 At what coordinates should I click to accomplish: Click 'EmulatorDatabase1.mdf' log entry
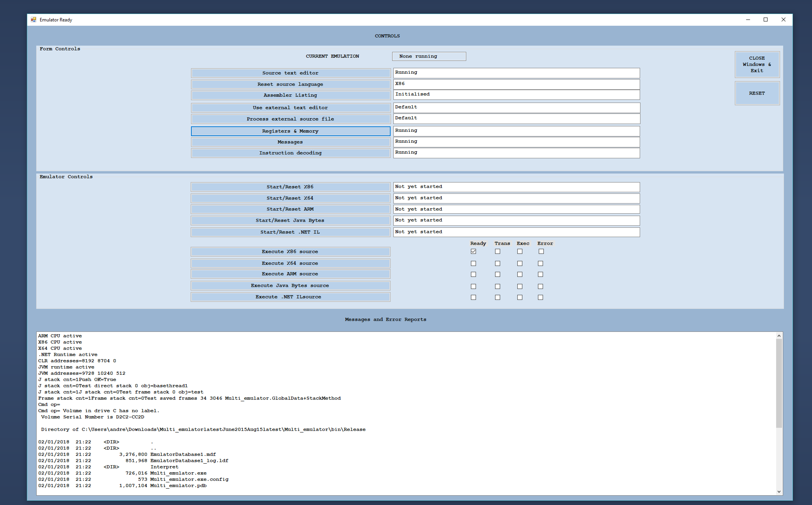[x=183, y=454]
